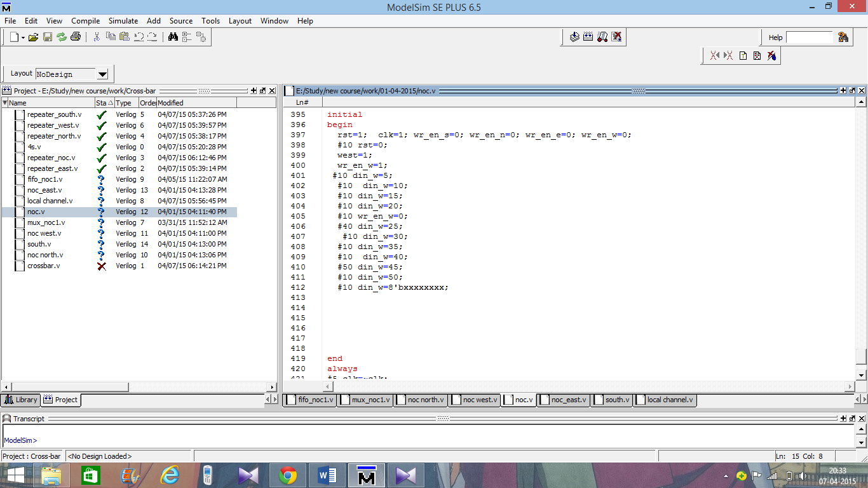Click the Collapse All toolbar icon

click(187, 37)
